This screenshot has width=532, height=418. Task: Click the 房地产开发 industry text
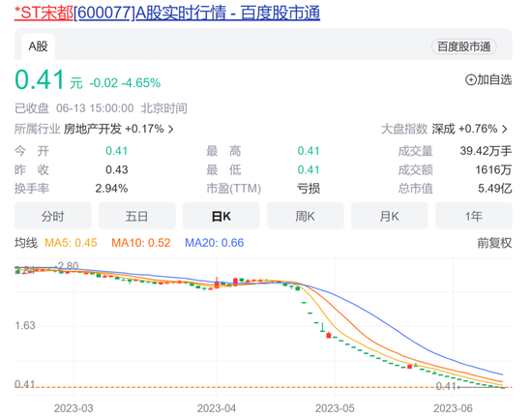(92, 130)
